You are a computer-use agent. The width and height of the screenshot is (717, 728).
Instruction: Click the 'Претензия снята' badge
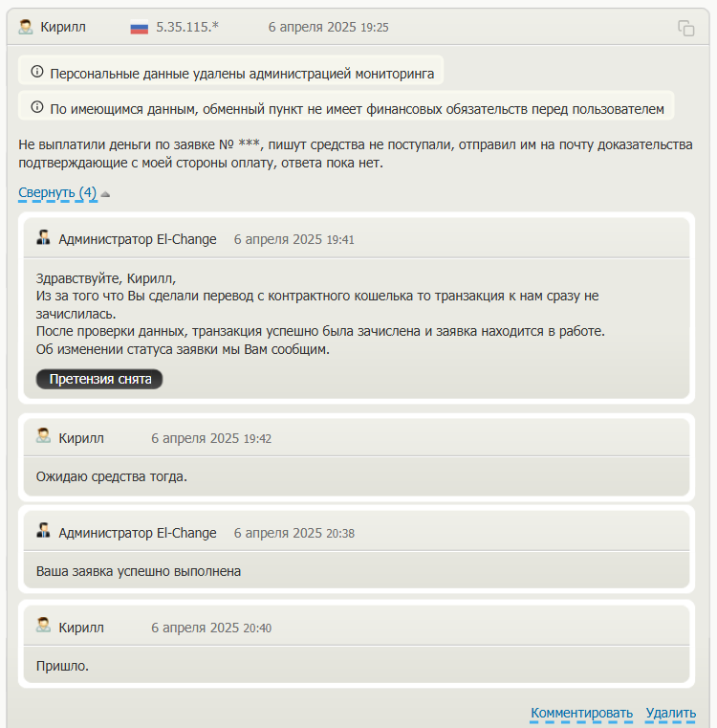(x=99, y=380)
